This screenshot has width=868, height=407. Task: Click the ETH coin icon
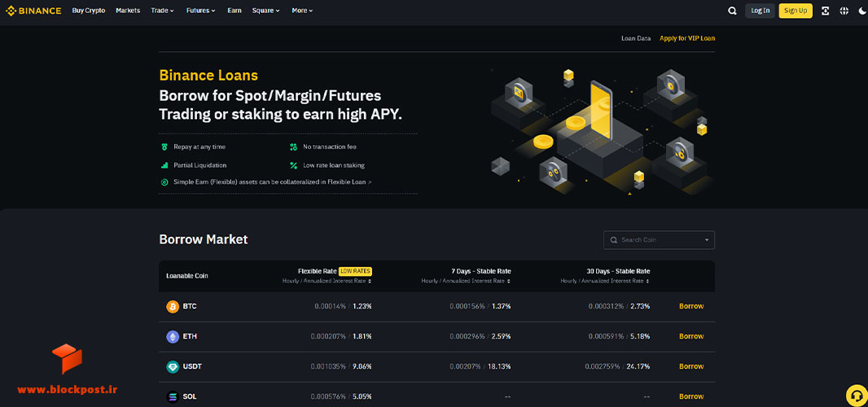173,336
